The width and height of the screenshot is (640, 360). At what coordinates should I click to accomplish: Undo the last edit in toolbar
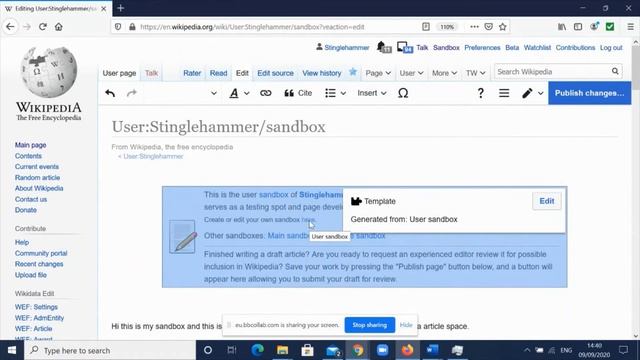click(110, 93)
